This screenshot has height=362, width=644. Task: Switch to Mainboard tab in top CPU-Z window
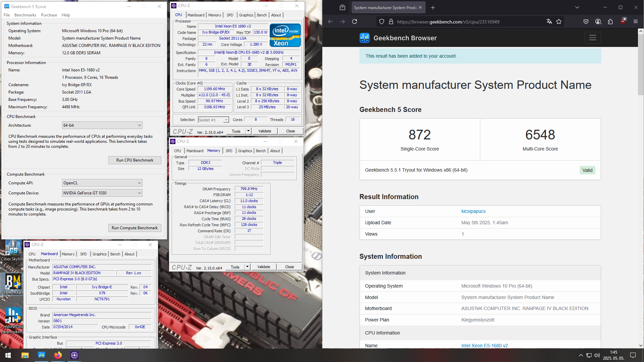click(196, 15)
